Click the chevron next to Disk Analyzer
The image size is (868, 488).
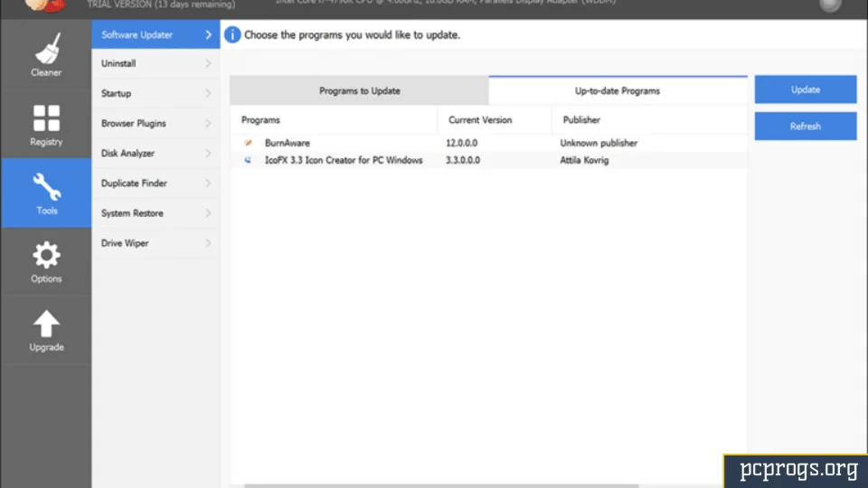pos(209,154)
